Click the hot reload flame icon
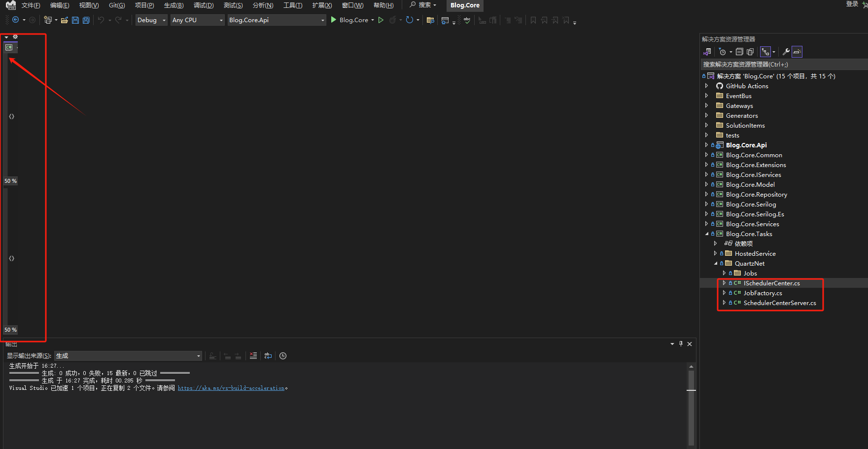This screenshot has width=868, height=449. pyautogui.click(x=393, y=20)
